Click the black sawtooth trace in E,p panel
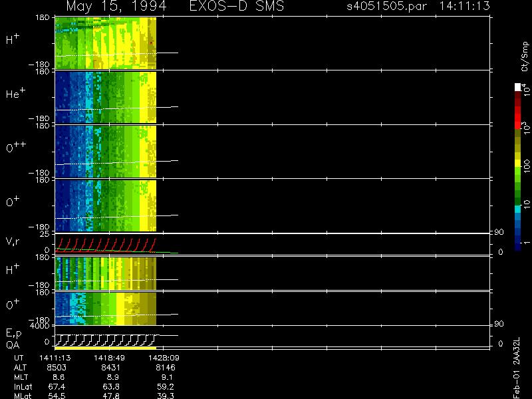 [x=106, y=340]
